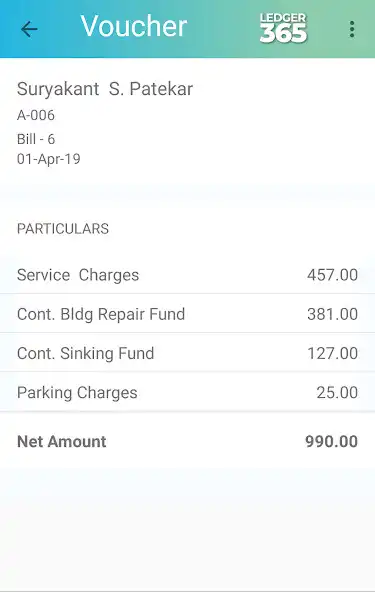The image size is (375, 592).
Task: Tap the 25.00 parking amount
Action: tap(337, 393)
